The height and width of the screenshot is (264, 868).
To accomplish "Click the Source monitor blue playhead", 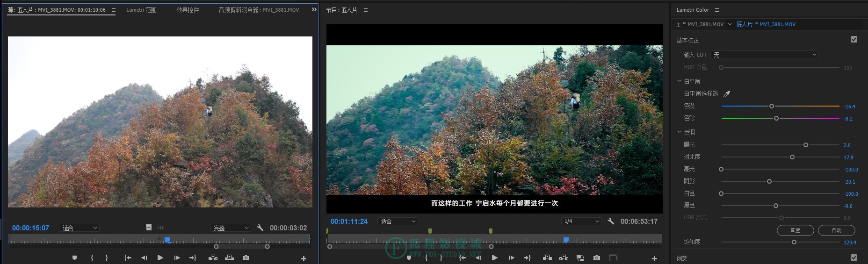I will (x=167, y=240).
